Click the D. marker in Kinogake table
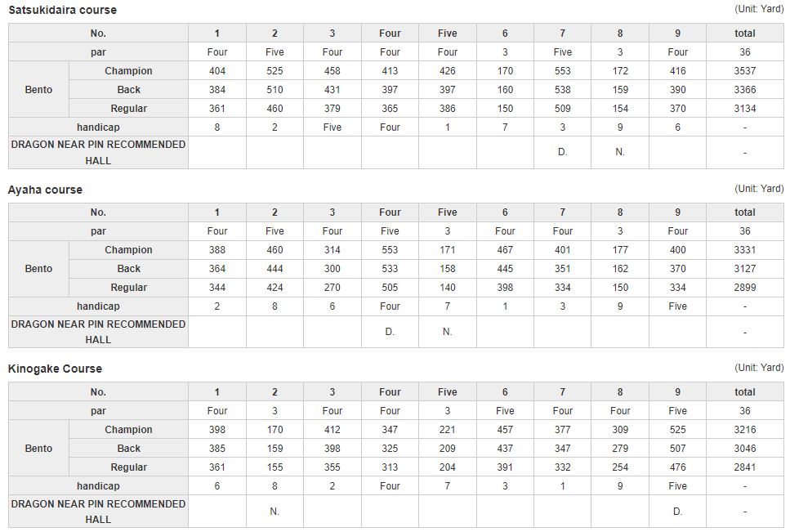 [x=677, y=512]
